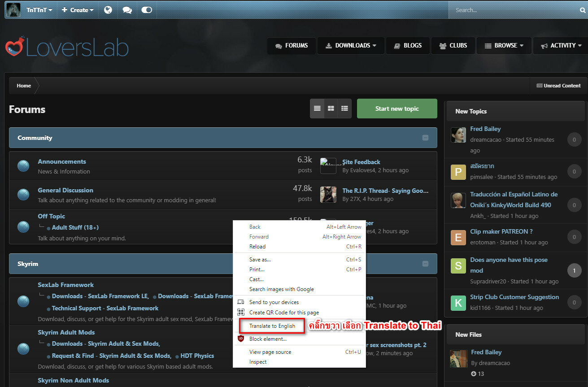
Task: Choose Reload from the context menu
Action: point(299,247)
